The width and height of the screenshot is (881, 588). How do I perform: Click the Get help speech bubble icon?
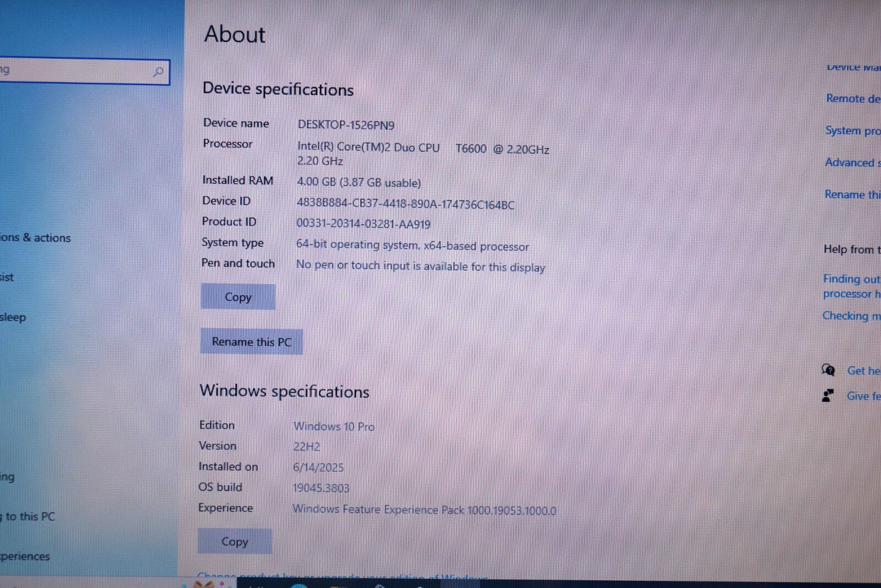pyautogui.click(x=828, y=370)
